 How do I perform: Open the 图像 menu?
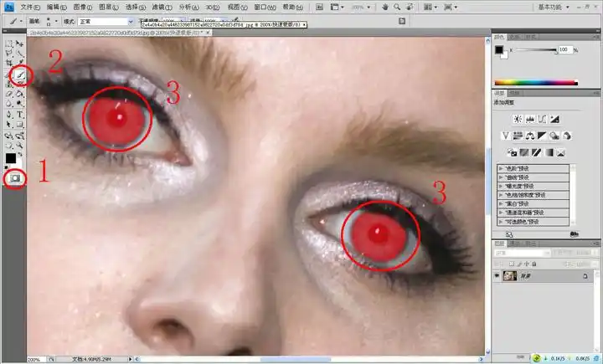[81, 7]
